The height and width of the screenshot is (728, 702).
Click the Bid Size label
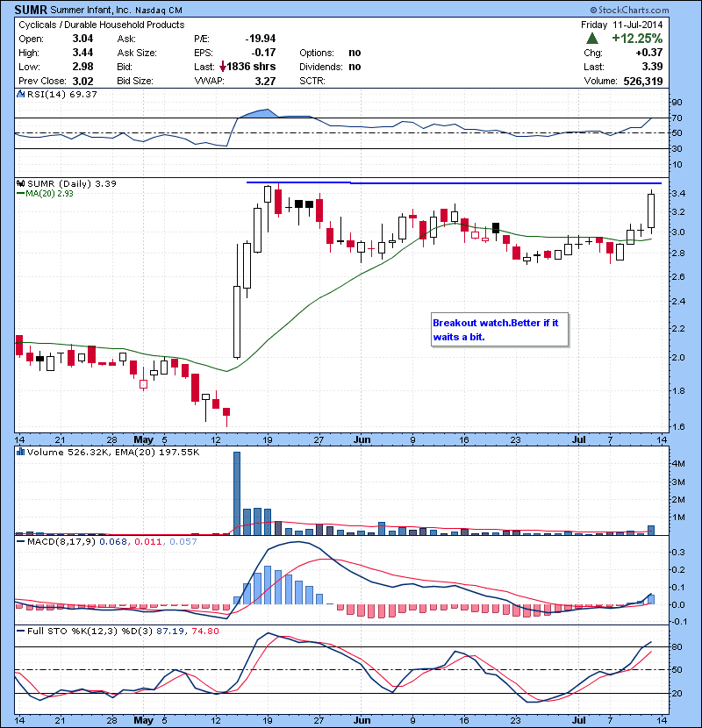(x=135, y=81)
